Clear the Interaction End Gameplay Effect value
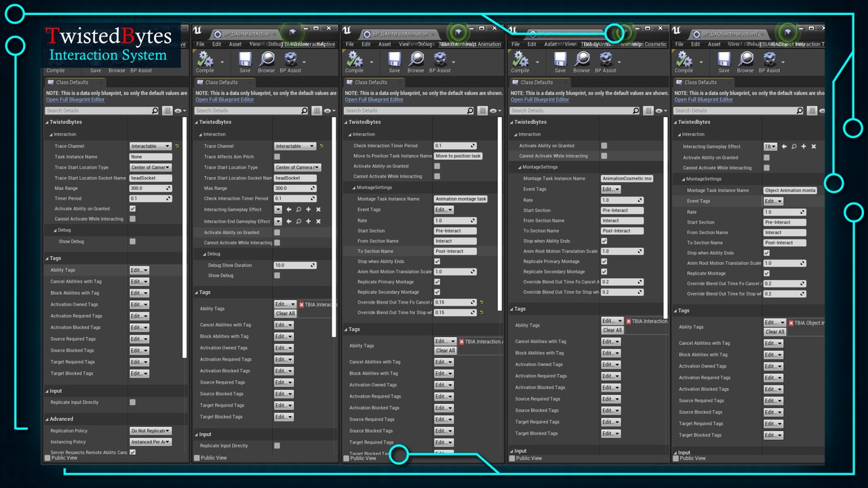Screen dimensions: 868x488 [x=318, y=221]
